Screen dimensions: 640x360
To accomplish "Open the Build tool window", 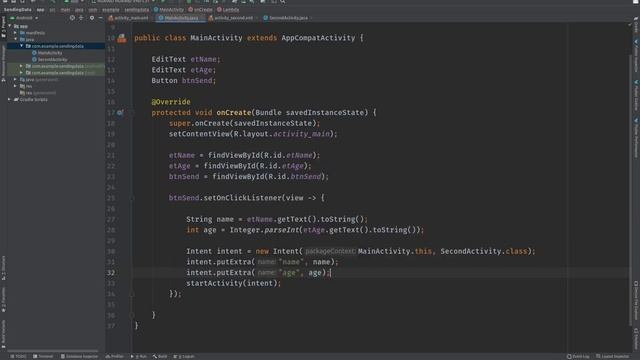I will 160,356.
